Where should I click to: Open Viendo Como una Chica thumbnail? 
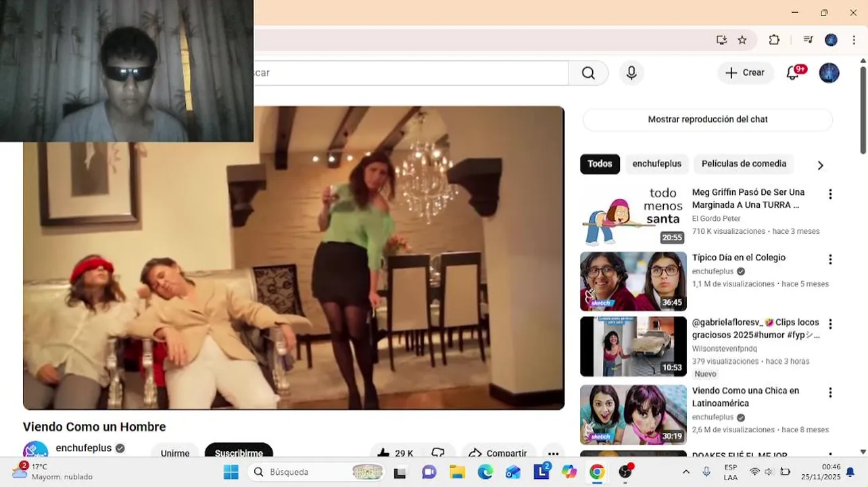coord(633,415)
